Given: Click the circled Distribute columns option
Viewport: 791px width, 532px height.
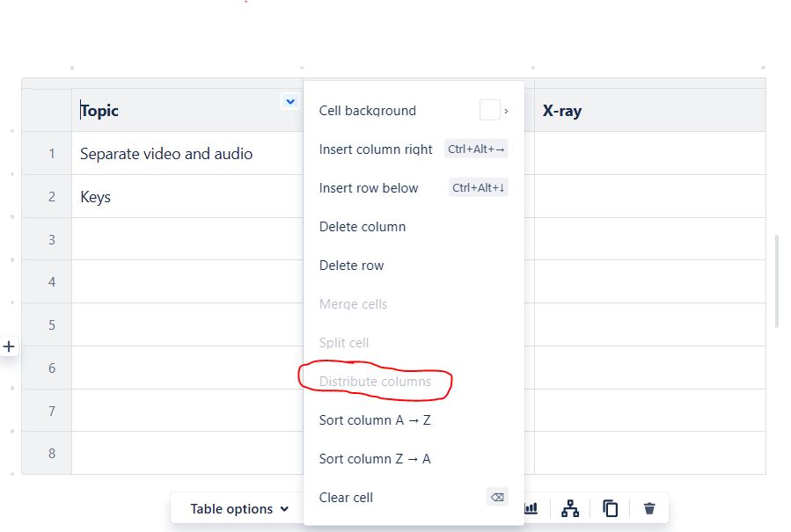Looking at the screenshot, I should pyautogui.click(x=375, y=382).
